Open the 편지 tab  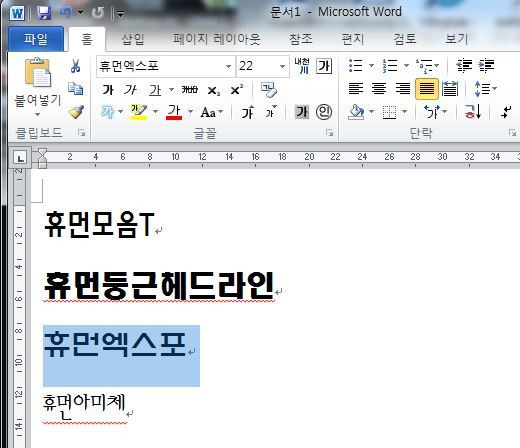click(x=353, y=39)
